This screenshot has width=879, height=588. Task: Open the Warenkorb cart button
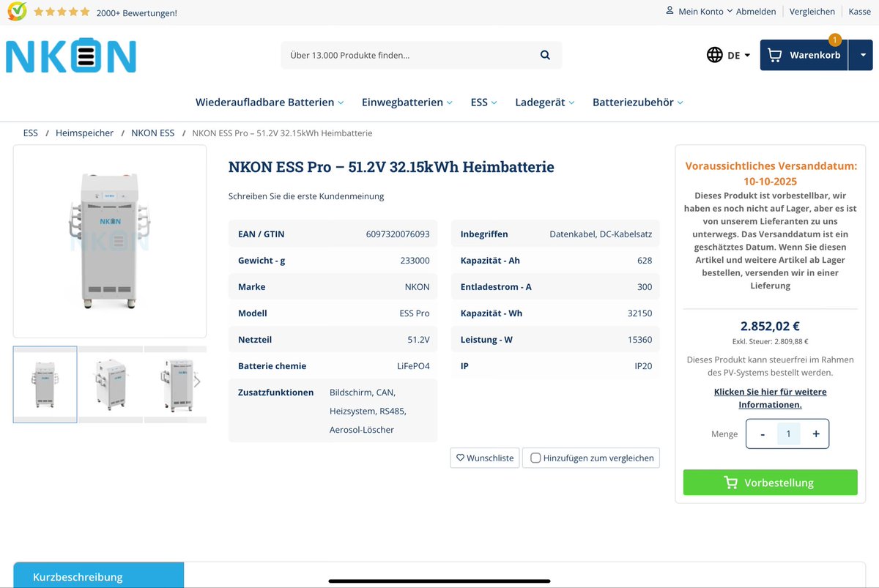point(804,55)
